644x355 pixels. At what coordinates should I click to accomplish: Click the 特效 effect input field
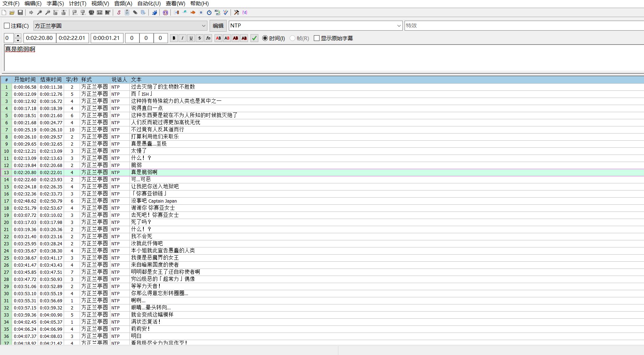tap(524, 26)
